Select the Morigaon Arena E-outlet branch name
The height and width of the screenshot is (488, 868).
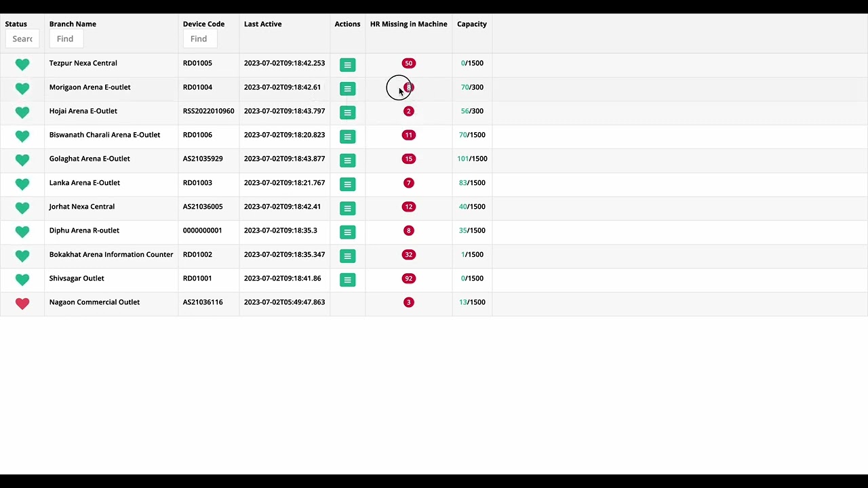pos(90,87)
